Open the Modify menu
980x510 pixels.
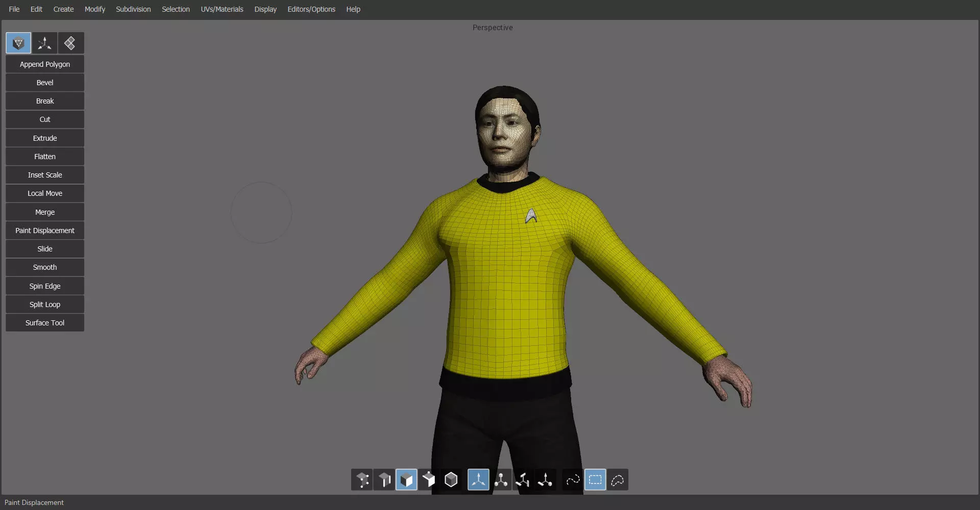coord(95,9)
